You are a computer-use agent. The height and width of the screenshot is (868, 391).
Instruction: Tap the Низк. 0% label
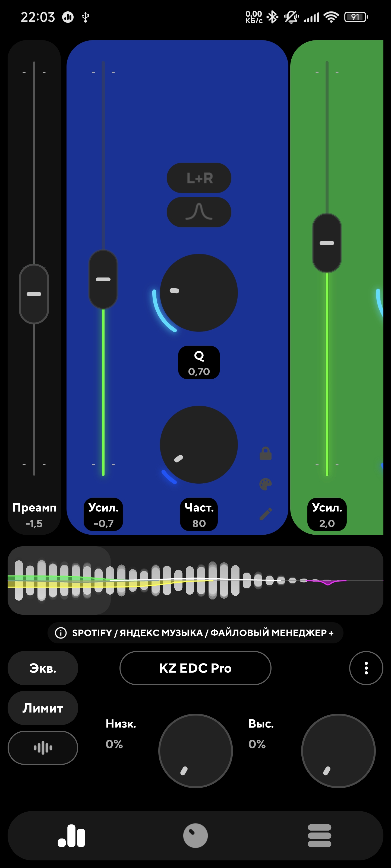[121, 733]
